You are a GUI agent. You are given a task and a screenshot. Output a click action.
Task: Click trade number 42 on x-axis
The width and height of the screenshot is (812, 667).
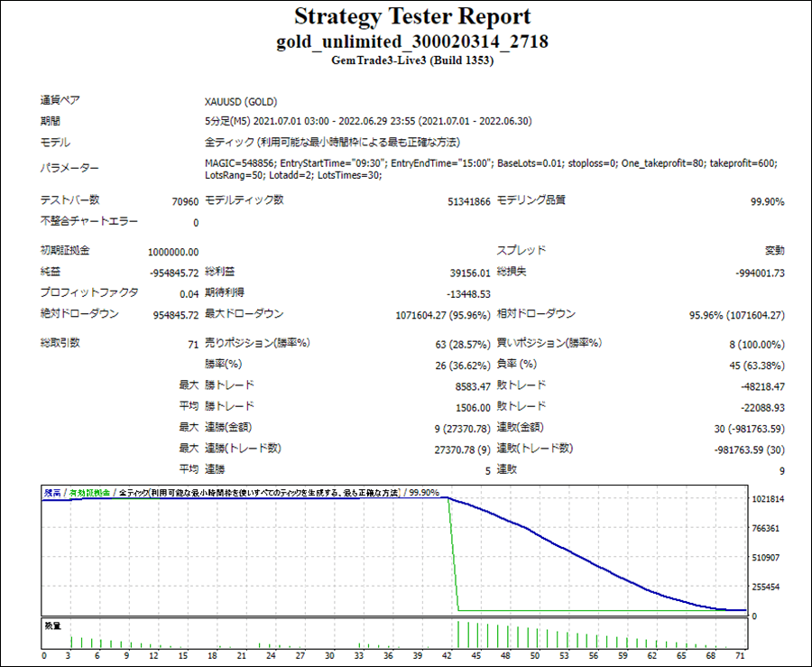448,656
